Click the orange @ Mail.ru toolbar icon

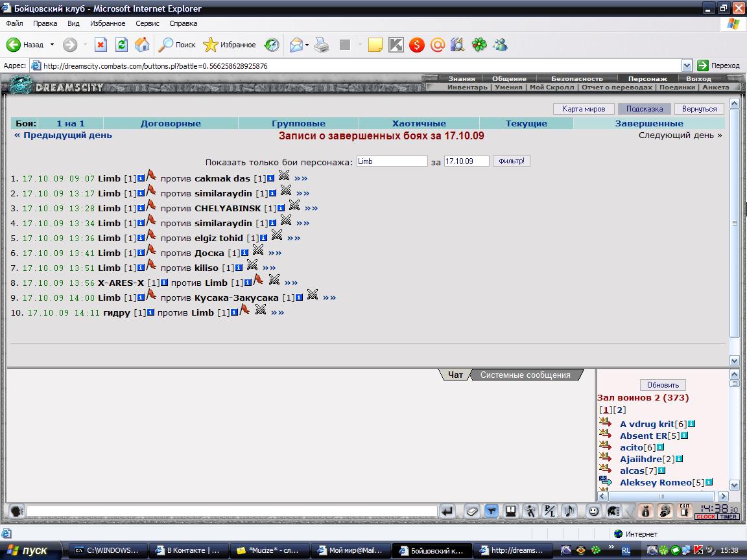pos(437,45)
